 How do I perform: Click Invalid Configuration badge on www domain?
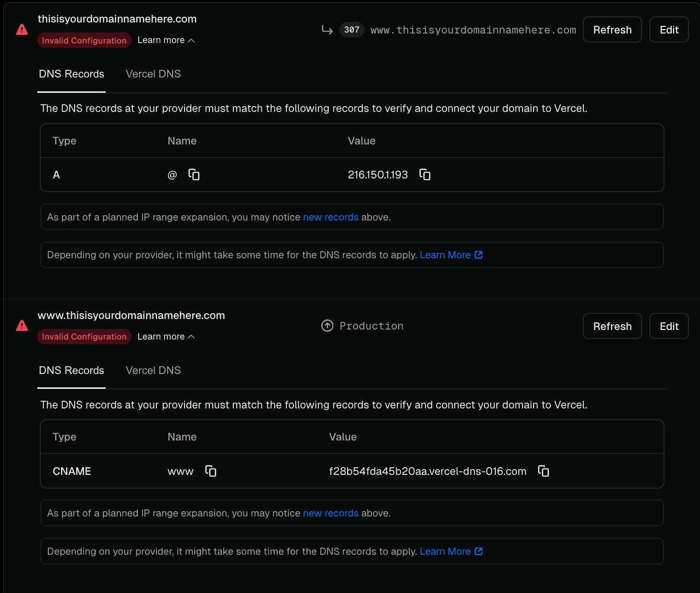(x=84, y=337)
